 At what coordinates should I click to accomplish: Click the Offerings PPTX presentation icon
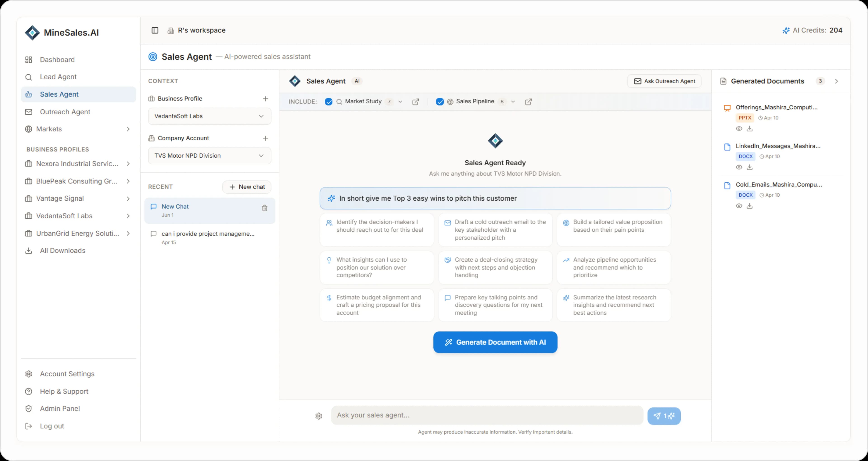coord(727,108)
